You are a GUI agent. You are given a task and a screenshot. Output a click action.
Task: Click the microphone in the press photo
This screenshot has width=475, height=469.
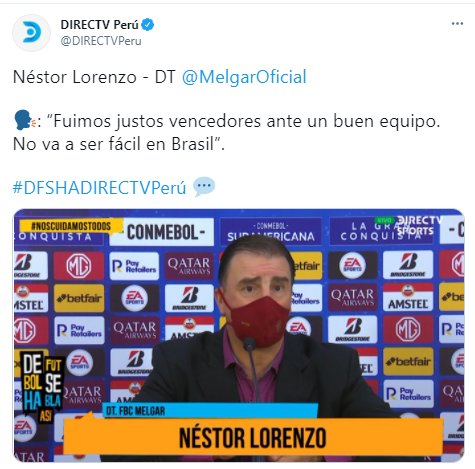(x=252, y=367)
